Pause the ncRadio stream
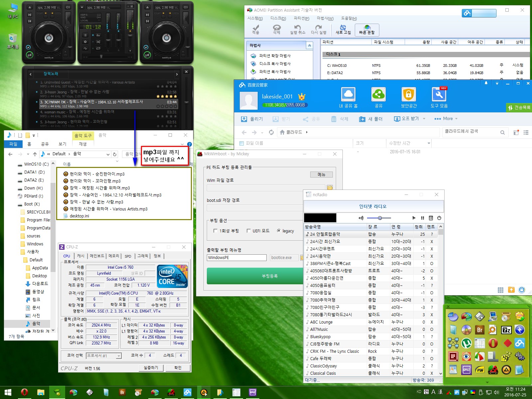The height and width of the screenshot is (399, 532). pyautogui.click(x=423, y=218)
